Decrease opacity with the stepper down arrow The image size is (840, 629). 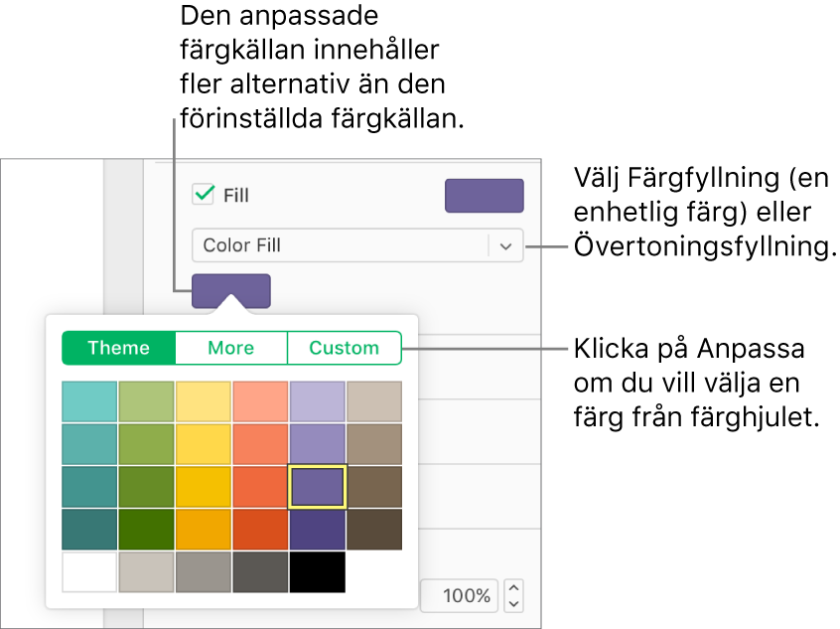(513, 603)
